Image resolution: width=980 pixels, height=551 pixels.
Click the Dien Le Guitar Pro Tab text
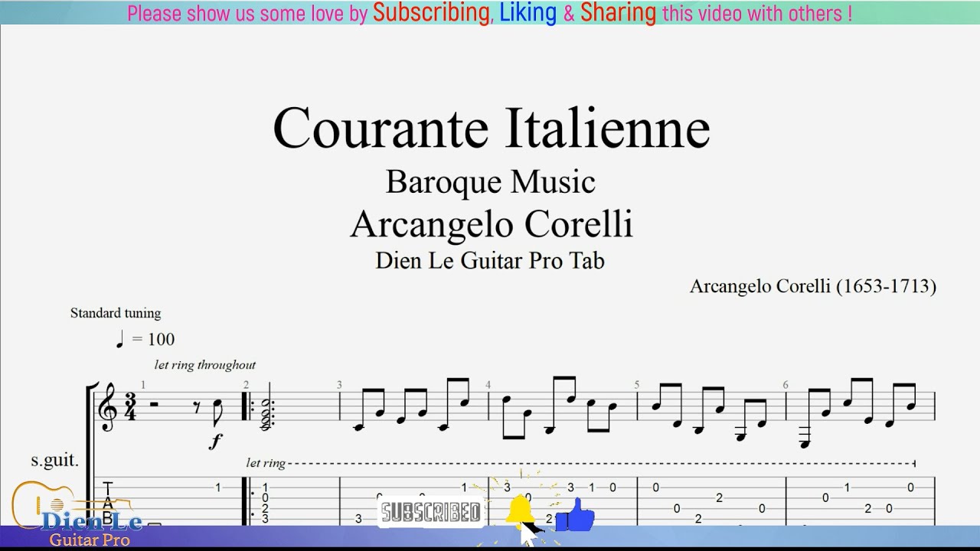click(490, 261)
